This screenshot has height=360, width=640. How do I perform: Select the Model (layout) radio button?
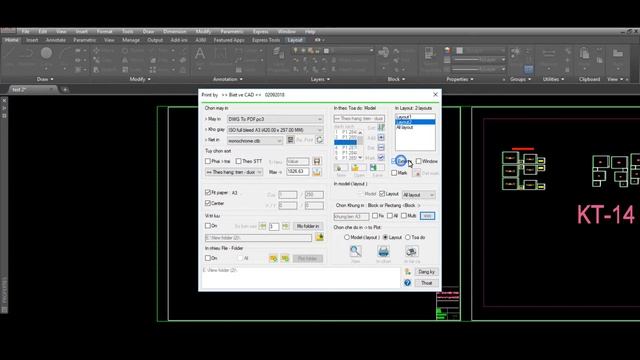347,237
